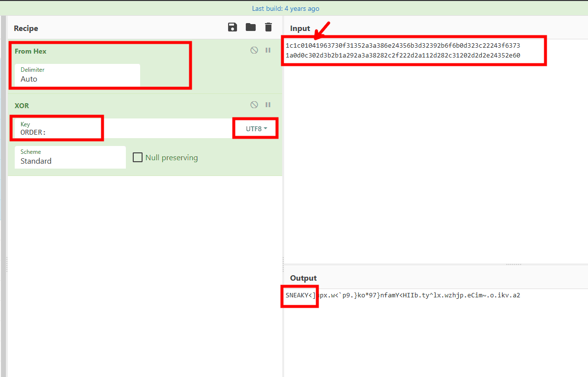Image resolution: width=588 pixels, height=377 pixels.
Task: Open the Load recipe folder icon
Action: pyautogui.click(x=251, y=28)
